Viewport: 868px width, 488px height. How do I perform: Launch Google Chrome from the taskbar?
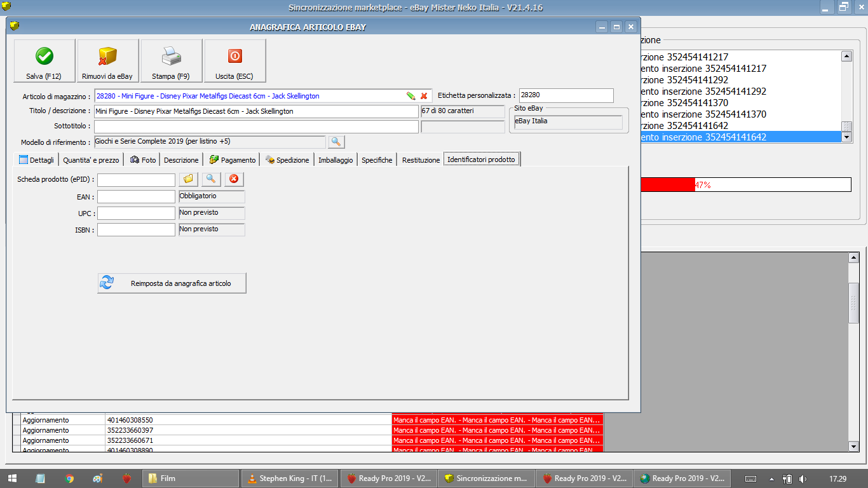tap(69, 478)
